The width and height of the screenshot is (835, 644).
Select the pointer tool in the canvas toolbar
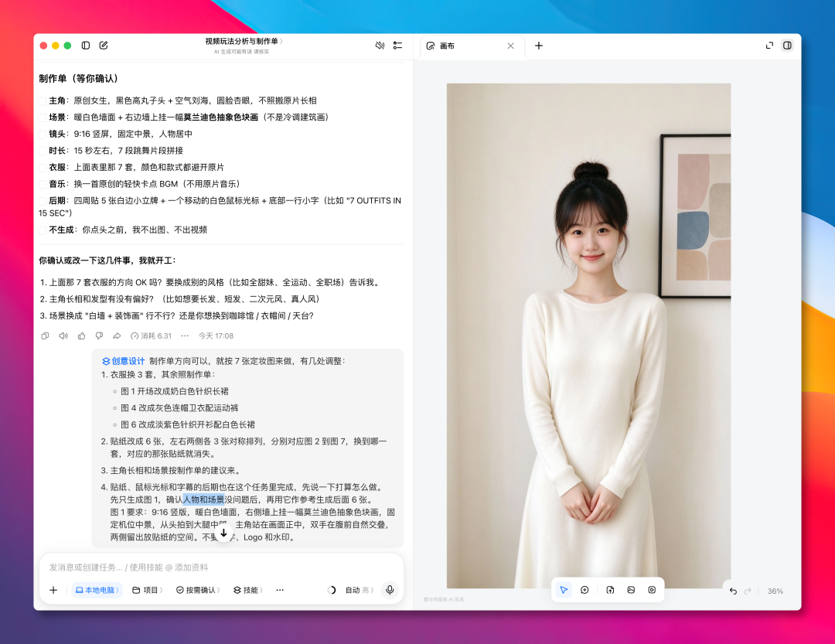point(564,590)
